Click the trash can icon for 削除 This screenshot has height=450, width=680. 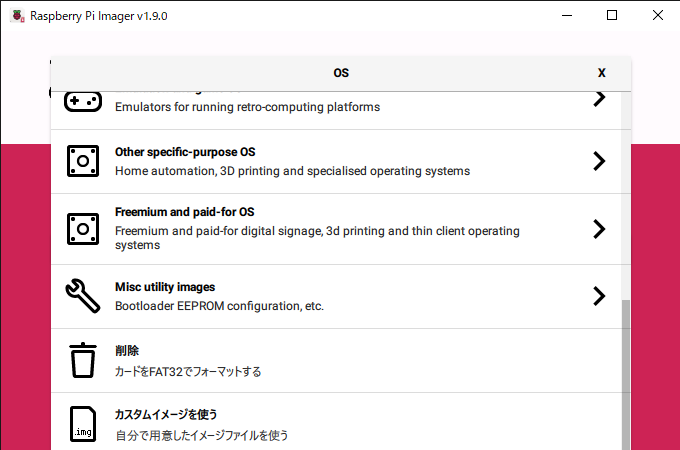pos(83,360)
